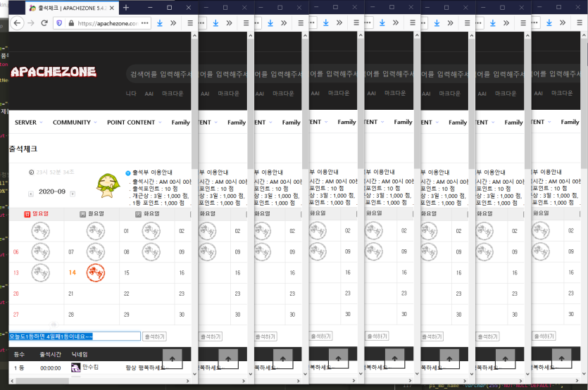This screenshot has width=588, height=390.
Task: Expand the CONTENT chevron in fourth window from left
Action: 326,122
